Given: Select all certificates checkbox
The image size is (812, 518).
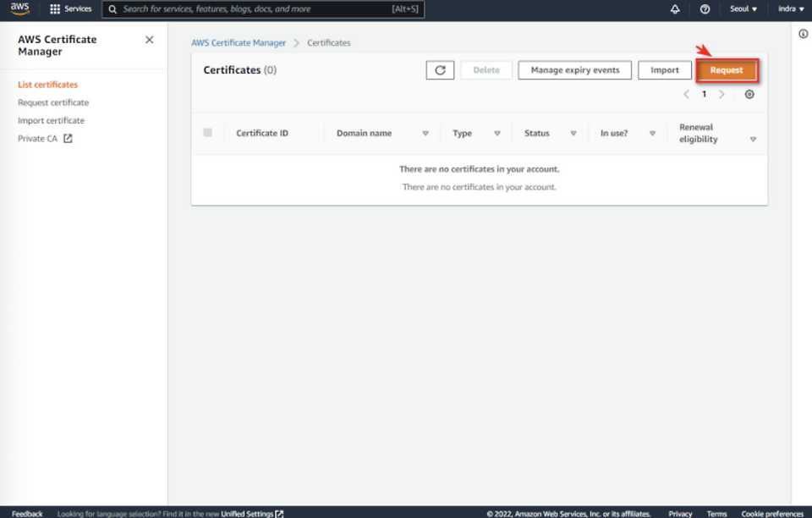Looking at the screenshot, I should pyautogui.click(x=208, y=133).
